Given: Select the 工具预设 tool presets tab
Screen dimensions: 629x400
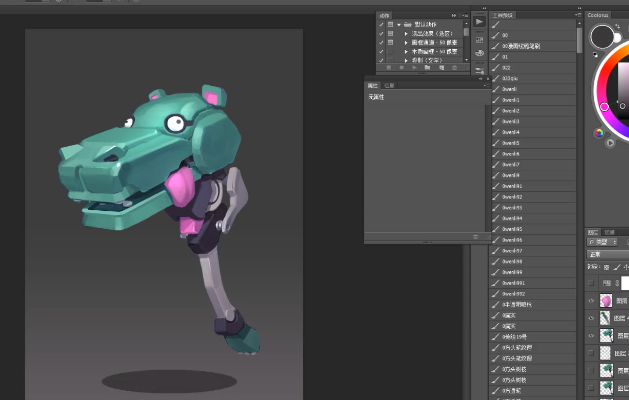Looking at the screenshot, I should pyautogui.click(x=503, y=15).
